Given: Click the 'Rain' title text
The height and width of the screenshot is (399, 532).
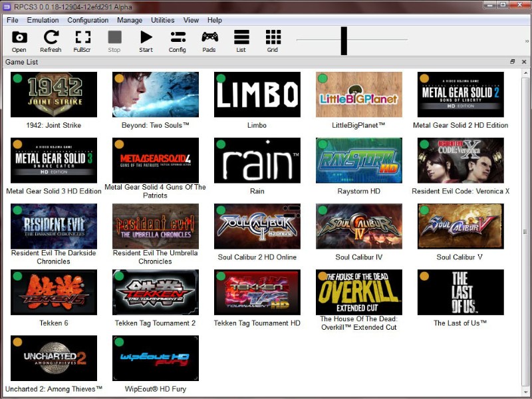Looking at the screenshot, I should (257, 191).
